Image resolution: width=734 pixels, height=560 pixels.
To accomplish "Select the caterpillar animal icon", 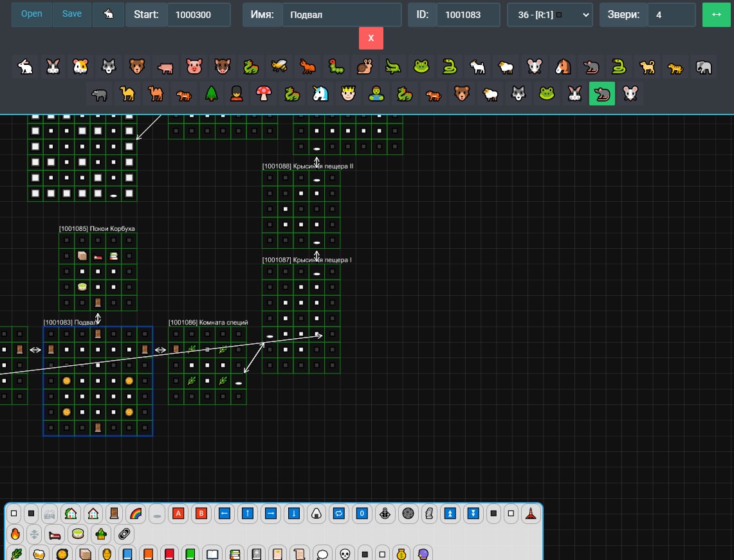I will pos(336,67).
